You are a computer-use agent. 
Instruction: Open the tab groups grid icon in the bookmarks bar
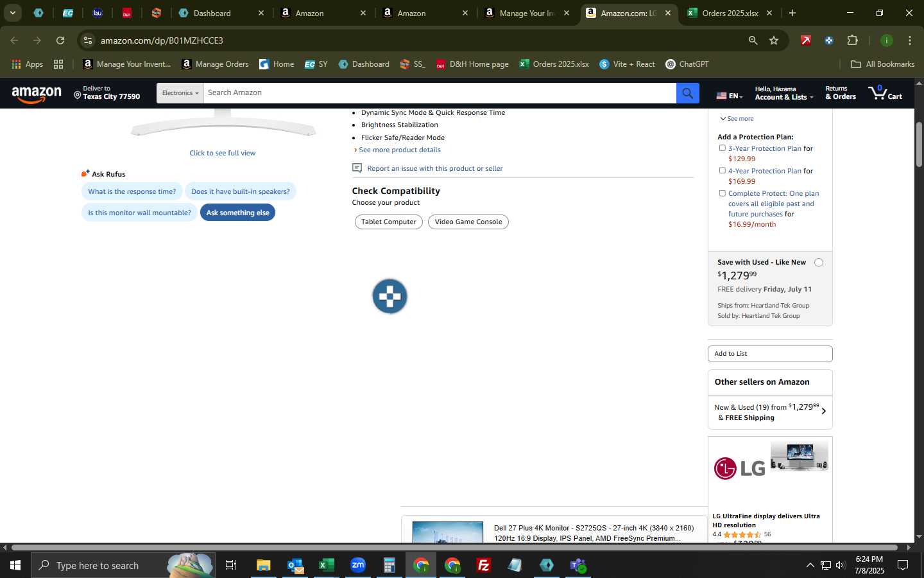58,64
